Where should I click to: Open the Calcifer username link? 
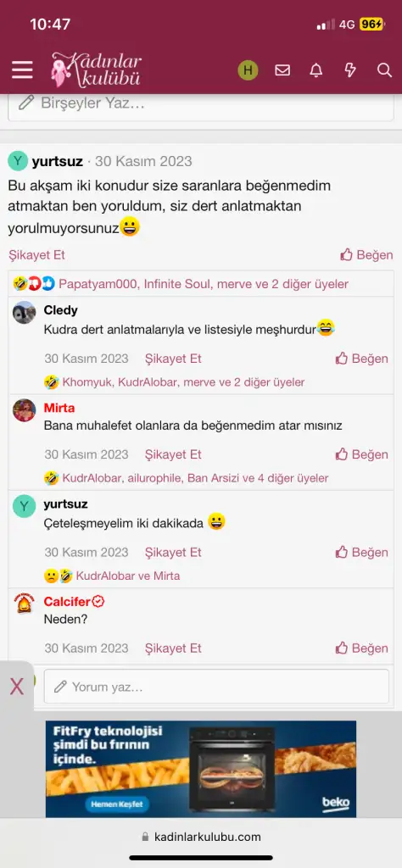click(x=68, y=602)
